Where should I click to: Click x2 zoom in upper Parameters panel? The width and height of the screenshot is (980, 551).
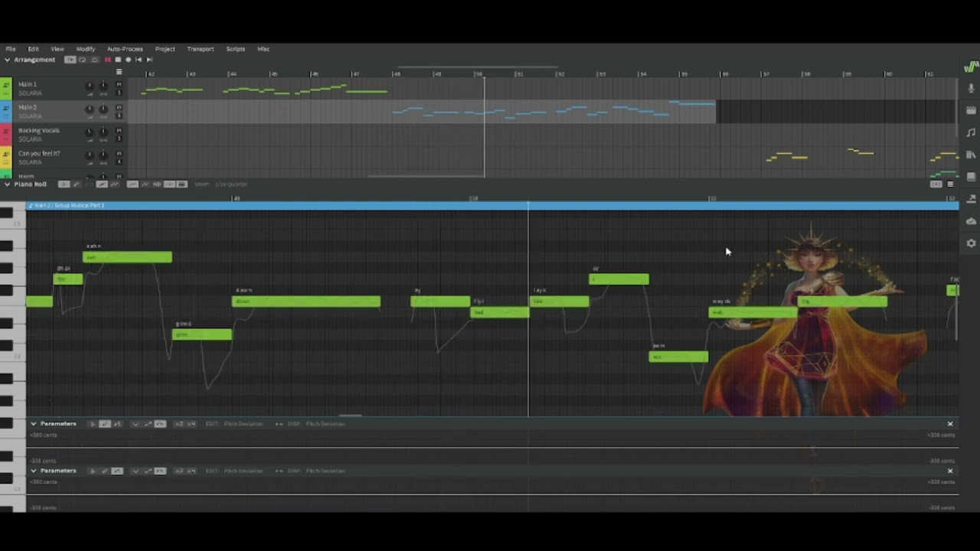[x=179, y=424]
